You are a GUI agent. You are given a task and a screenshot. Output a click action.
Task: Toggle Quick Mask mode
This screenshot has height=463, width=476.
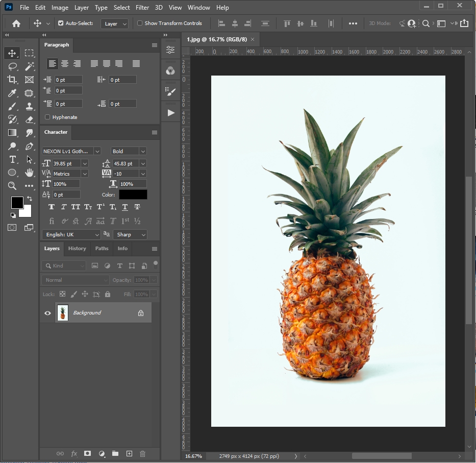[12, 228]
